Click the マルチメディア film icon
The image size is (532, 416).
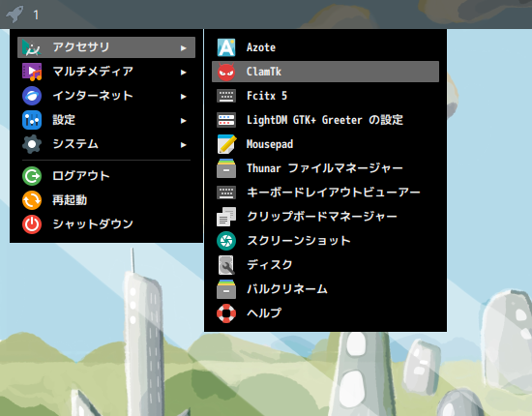[x=32, y=72]
